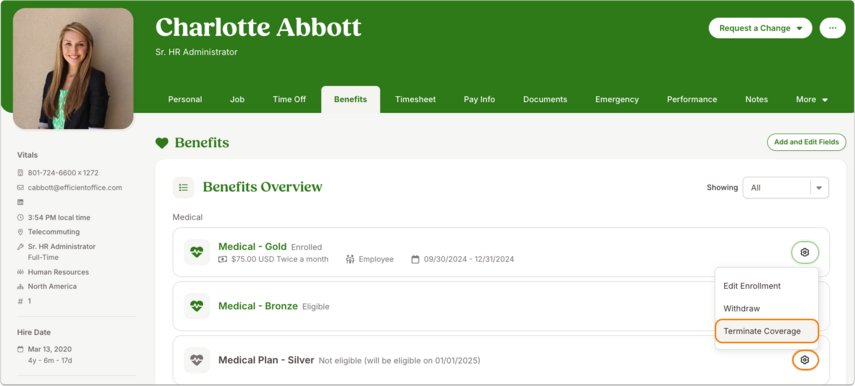Click the Add and Edit Fields button
855x386 pixels.
(806, 142)
